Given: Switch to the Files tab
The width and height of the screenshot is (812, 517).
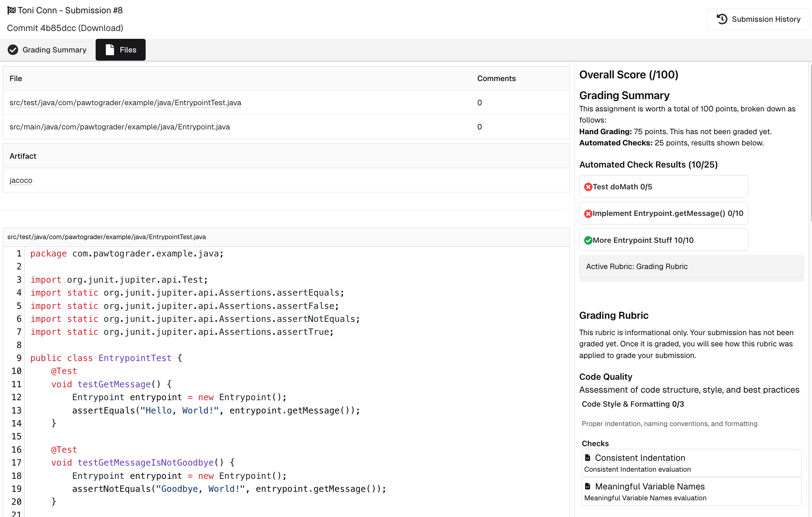Looking at the screenshot, I should pos(120,49).
